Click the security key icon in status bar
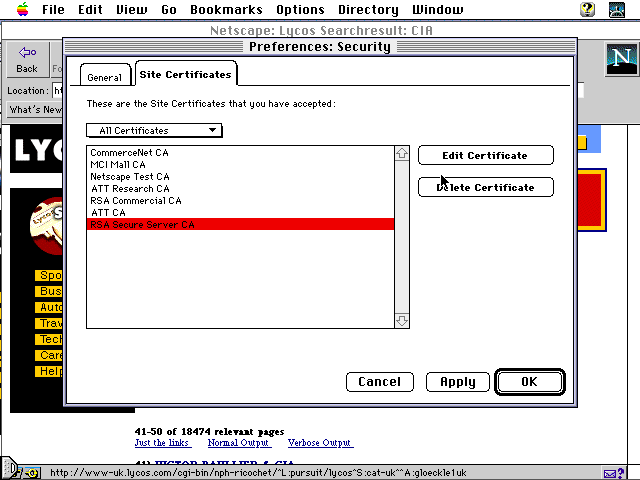The image size is (640, 480). coord(29,473)
